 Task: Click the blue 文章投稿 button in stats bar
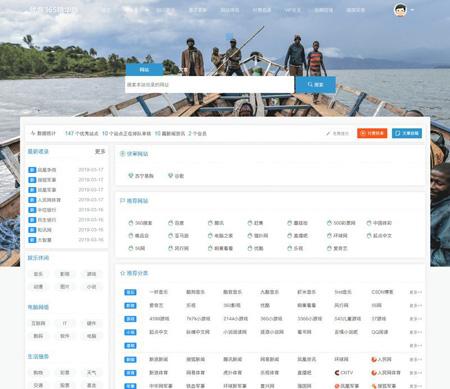coord(407,133)
